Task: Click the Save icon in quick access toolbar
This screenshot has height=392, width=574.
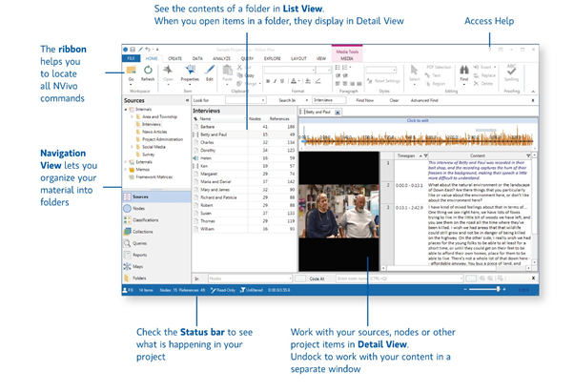Action: [133, 50]
